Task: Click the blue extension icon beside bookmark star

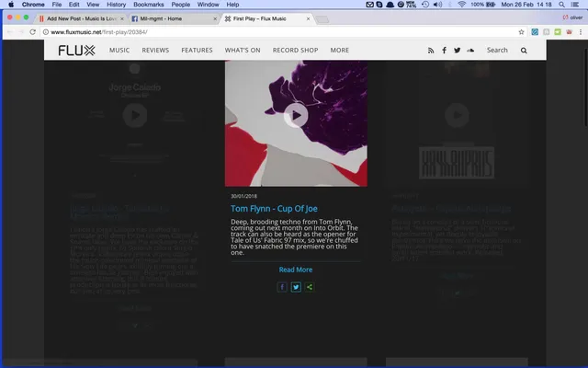Action: coord(535,32)
